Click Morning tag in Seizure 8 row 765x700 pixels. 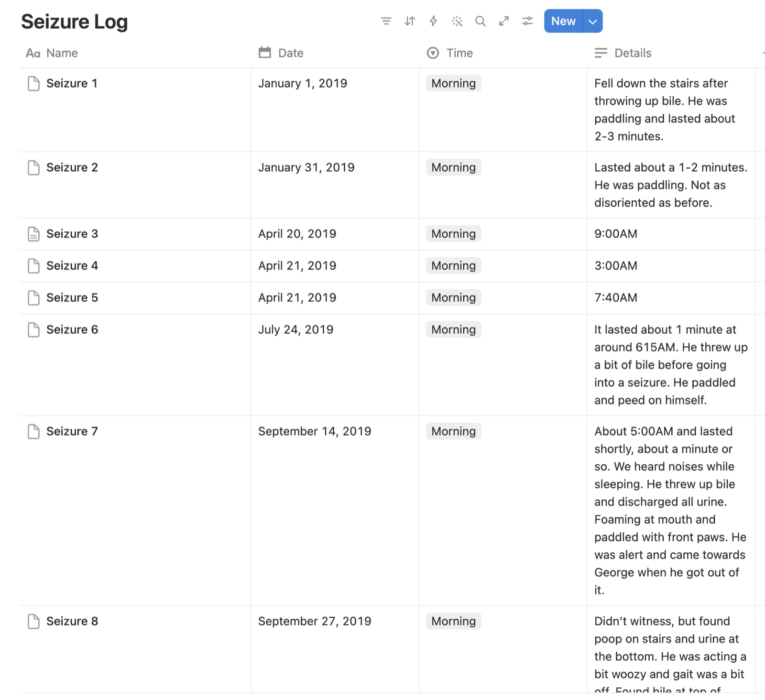(x=453, y=621)
